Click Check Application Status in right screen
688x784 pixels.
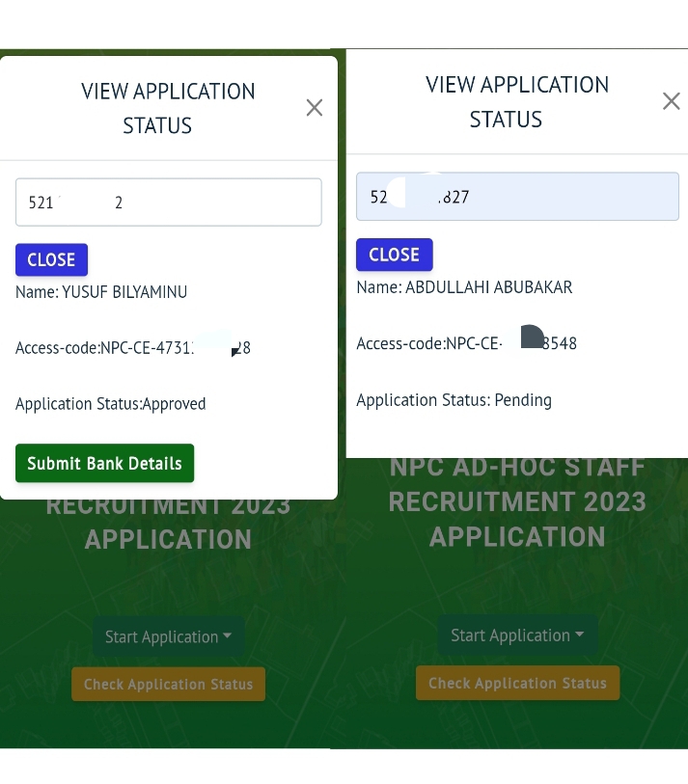[x=517, y=683]
